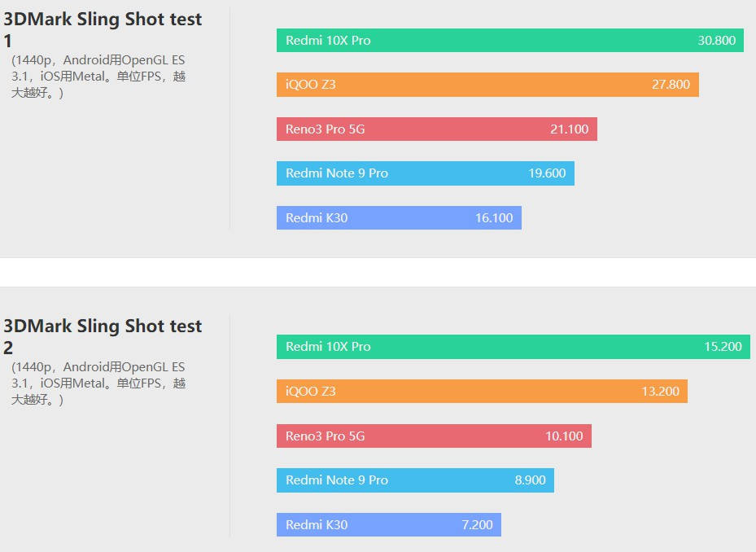The height and width of the screenshot is (552, 756).
Task: Click the 16.100 score value
Action: click(494, 217)
